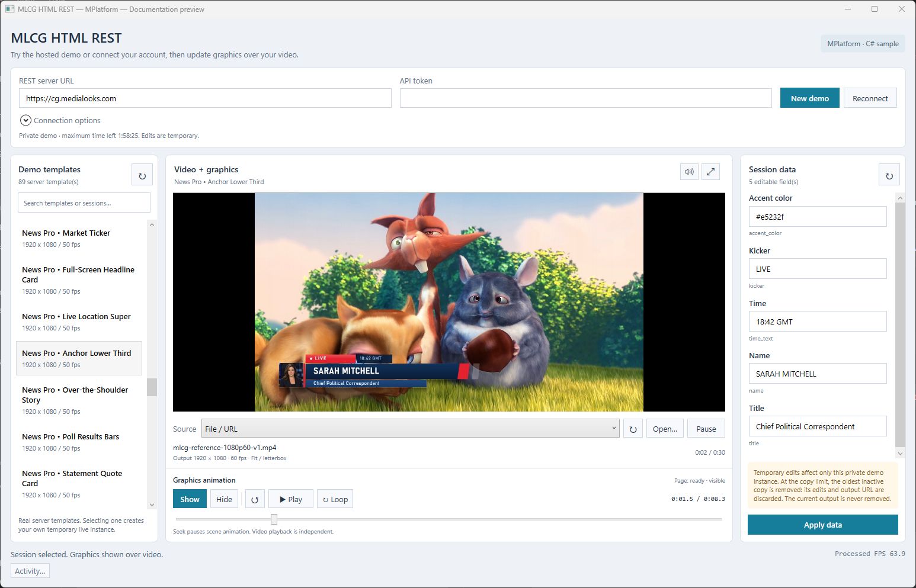Open the Source File / URL dropdown
This screenshot has width=916, height=588.
pyautogui.click(x=410, y=429)
